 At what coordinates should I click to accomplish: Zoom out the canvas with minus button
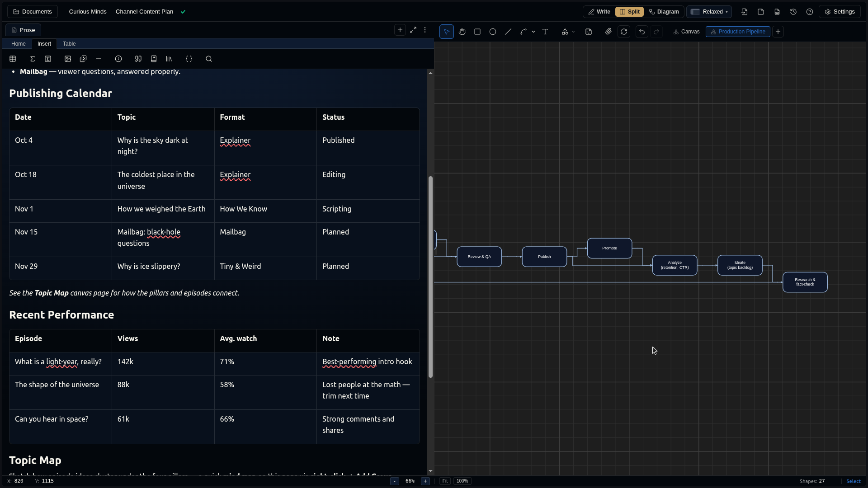[x=395, y=481]
